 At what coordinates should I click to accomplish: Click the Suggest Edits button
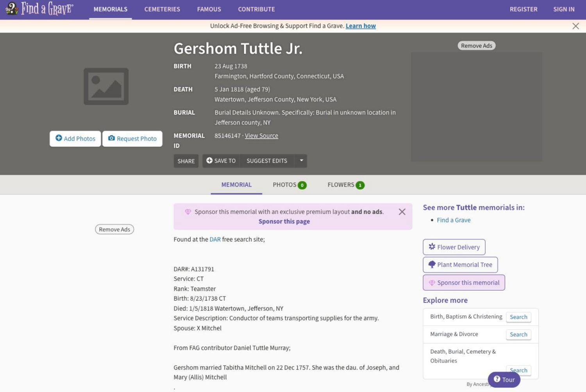(x=267, y=161)
